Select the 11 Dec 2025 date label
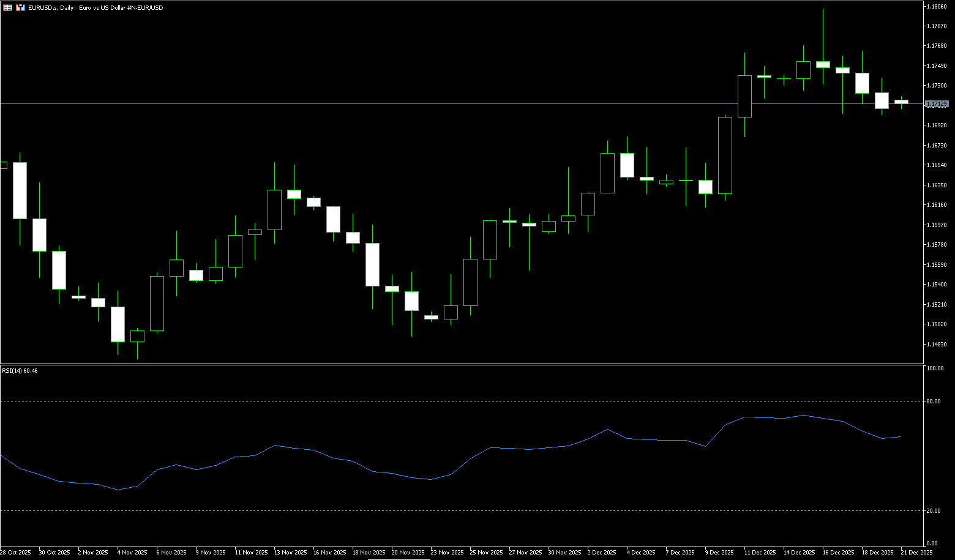 tap(760, 552)
